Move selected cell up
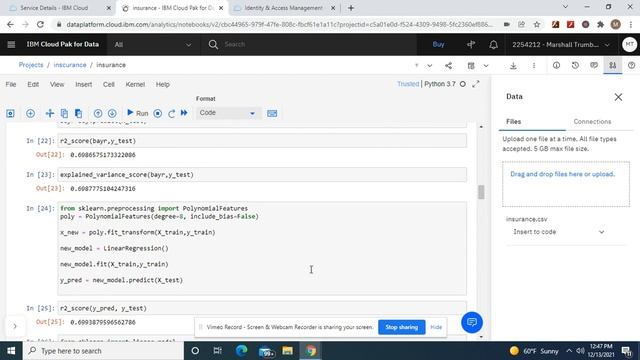The width and height of the screenshot is (640, 360). click(98, 113)
